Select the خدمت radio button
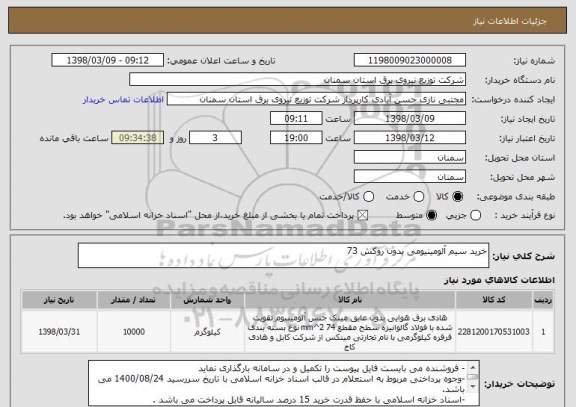The height and width of the screenshot is (407, 576). click(418, 197)
